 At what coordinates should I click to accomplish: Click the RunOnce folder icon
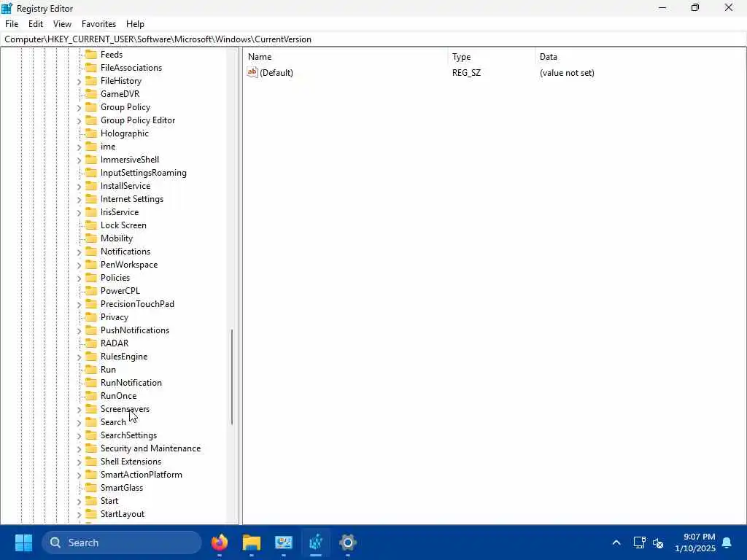click(x=91, y=396)
